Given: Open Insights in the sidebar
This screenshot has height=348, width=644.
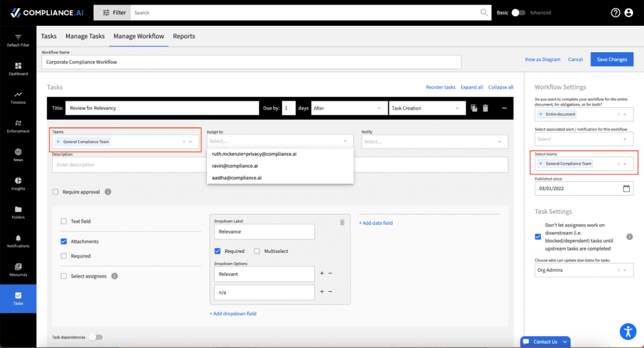Looking at the screenshot, I should [18, 184].
